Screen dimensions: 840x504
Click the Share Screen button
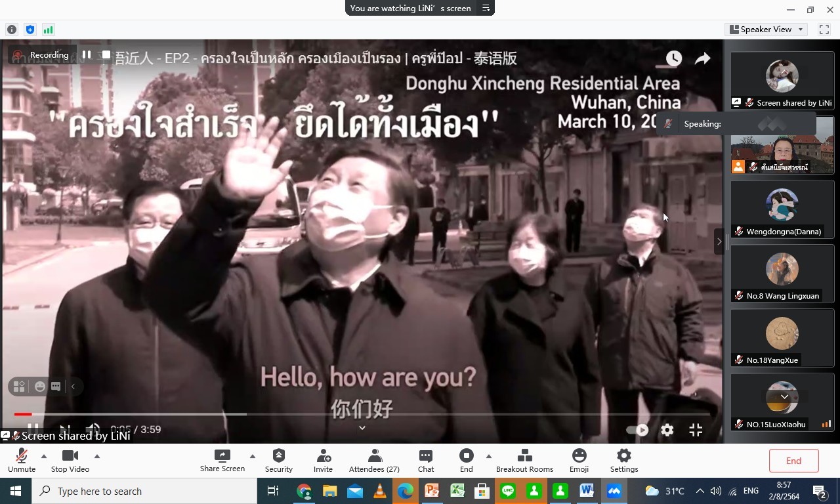[222, 461]
